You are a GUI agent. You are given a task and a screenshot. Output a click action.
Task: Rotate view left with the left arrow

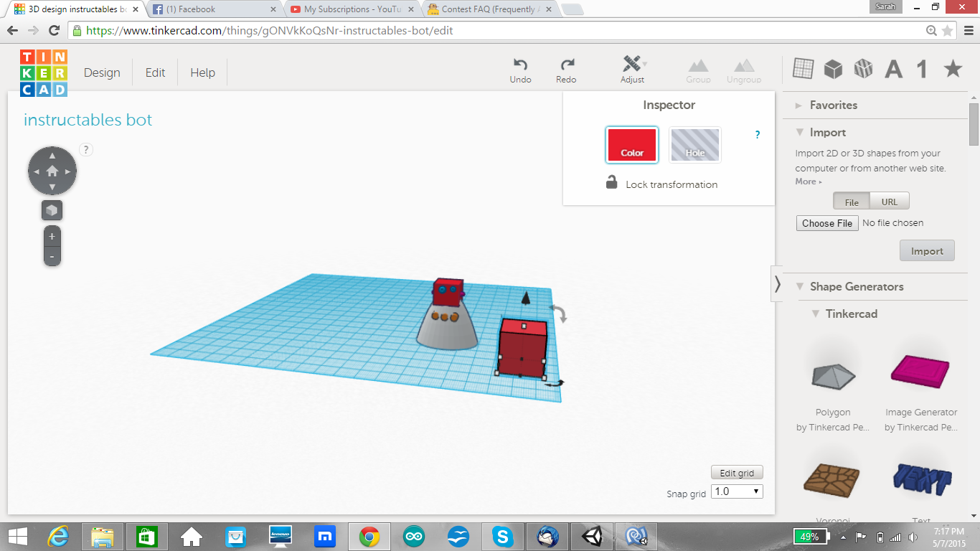coord(36,171)
